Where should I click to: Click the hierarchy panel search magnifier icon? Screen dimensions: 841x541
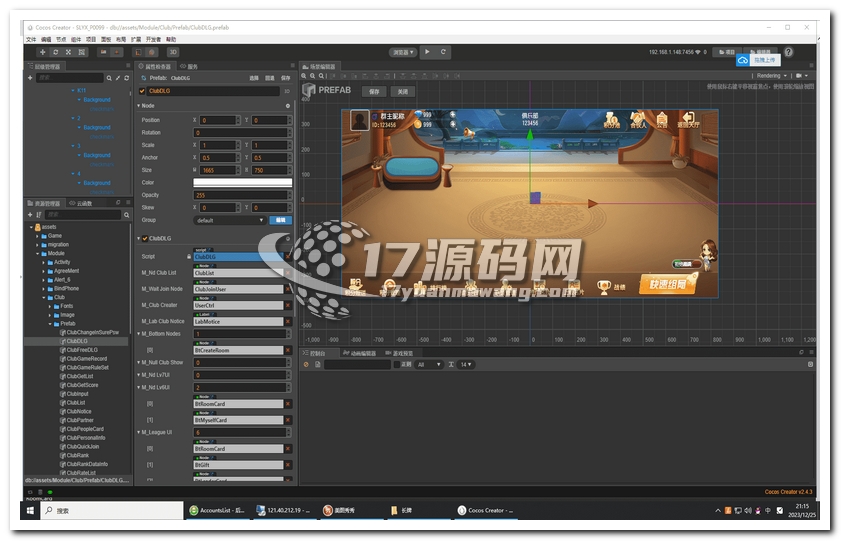(x=109, y=78)
